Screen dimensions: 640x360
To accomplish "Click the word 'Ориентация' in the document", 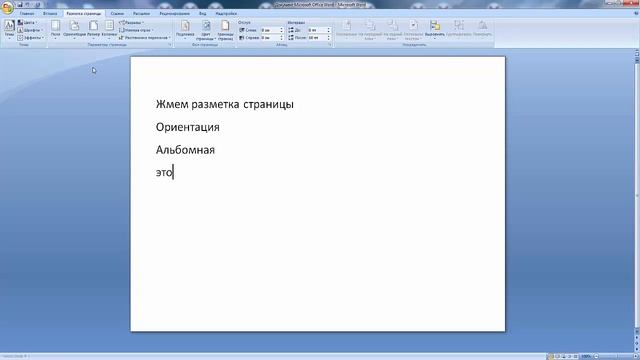I will coord(187,127).
